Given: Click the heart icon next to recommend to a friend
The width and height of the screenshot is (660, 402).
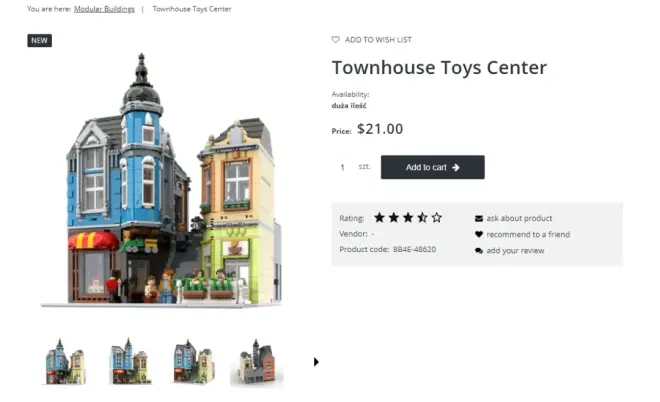Looking at the screenshot, I should tap(479, 234).
